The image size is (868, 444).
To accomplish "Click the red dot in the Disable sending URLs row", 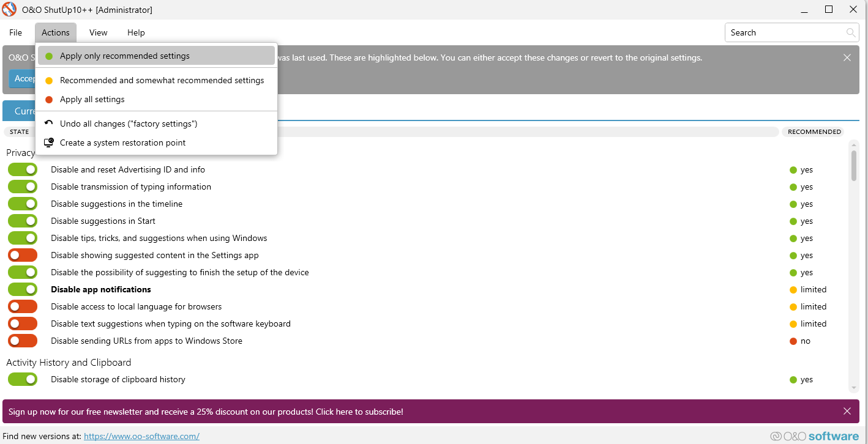I will click(793, 341).
